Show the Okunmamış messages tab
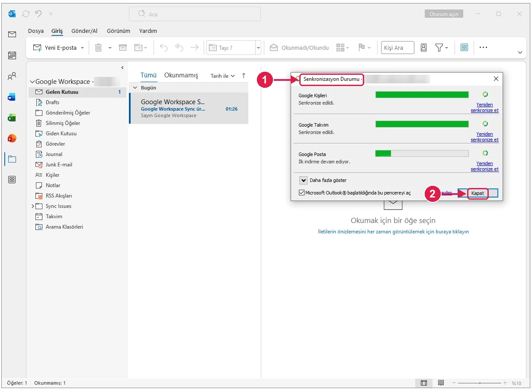 [x=181, y=75]
